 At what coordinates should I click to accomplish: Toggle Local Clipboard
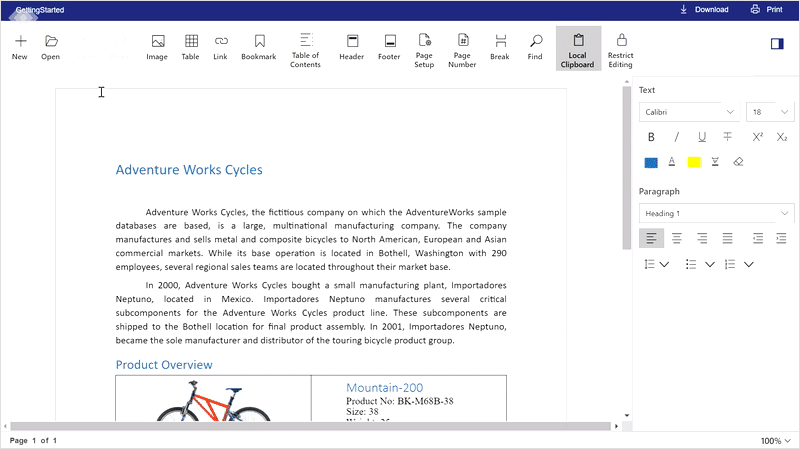(578, 49)
